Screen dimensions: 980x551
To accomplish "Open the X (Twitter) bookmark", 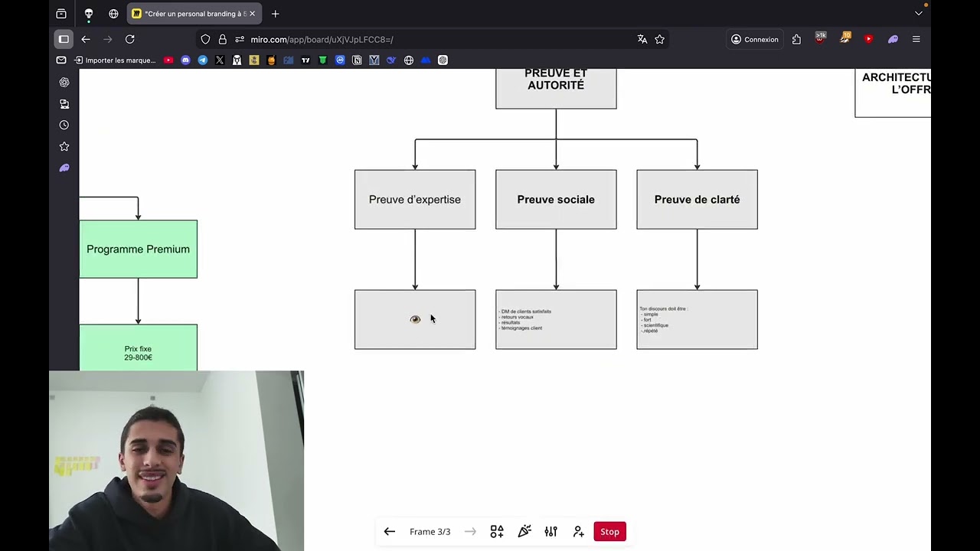I will click(x=220, y=60).
